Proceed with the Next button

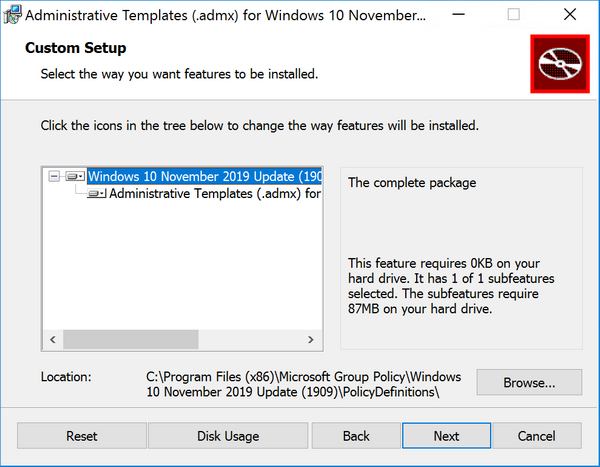click(446, 436)
